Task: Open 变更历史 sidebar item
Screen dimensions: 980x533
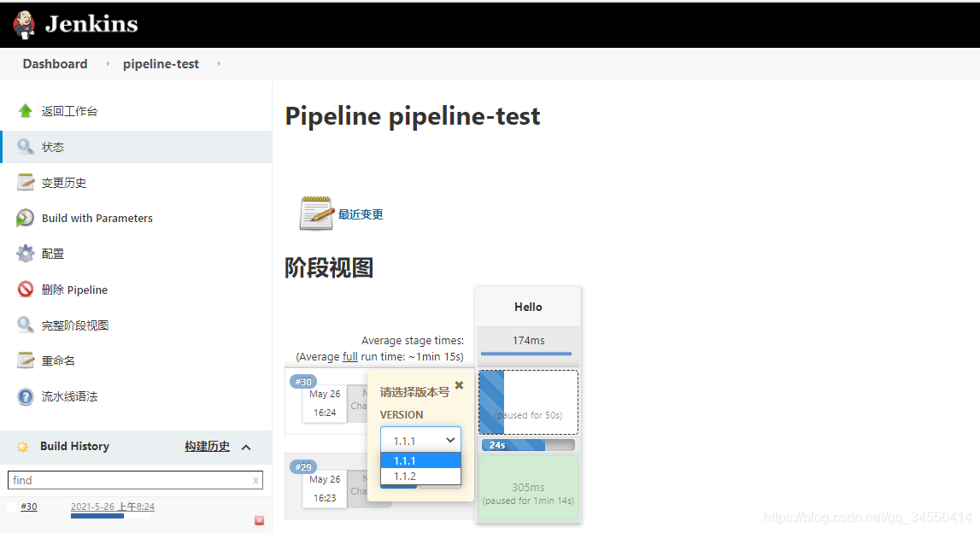Action: coord(64,183)
